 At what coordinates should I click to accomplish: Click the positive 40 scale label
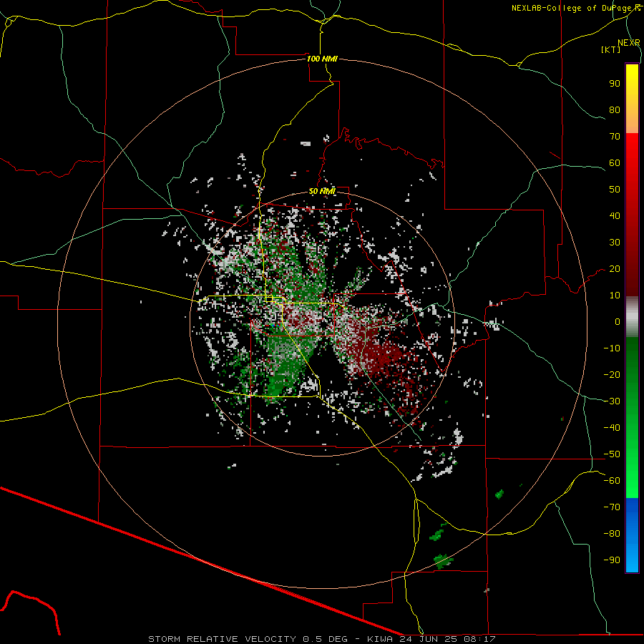tap(615, 215)
